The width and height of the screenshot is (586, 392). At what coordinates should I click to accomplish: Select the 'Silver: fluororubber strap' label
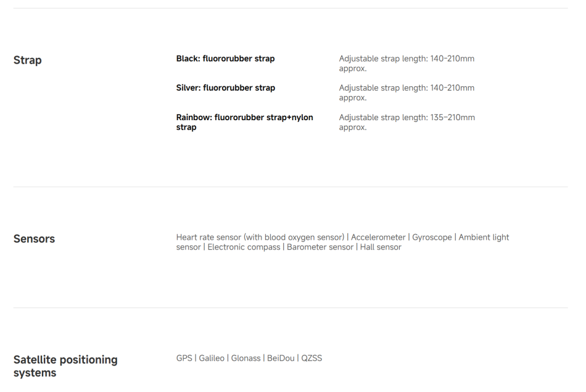(225, 88)
